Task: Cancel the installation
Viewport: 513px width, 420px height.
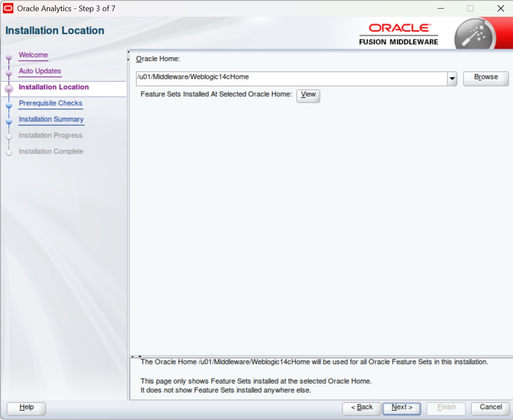Action: tap(491, 408)
